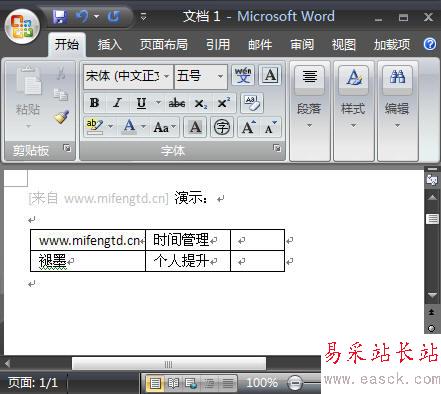The width and height of the screenshot is (441, 394).
Task: Click the phonetic guide wén icon
Action: click(243, 75)
